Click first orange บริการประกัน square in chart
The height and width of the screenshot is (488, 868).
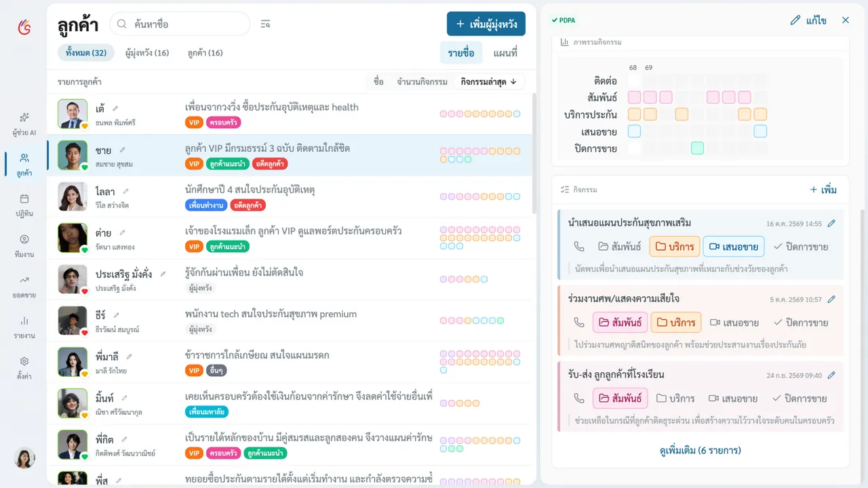point(634,115)
